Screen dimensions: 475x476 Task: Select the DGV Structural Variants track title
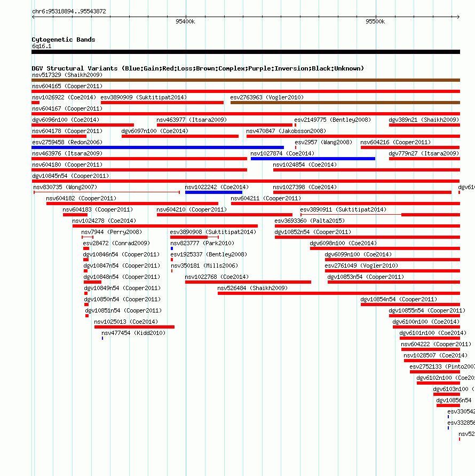pos(198,68)
